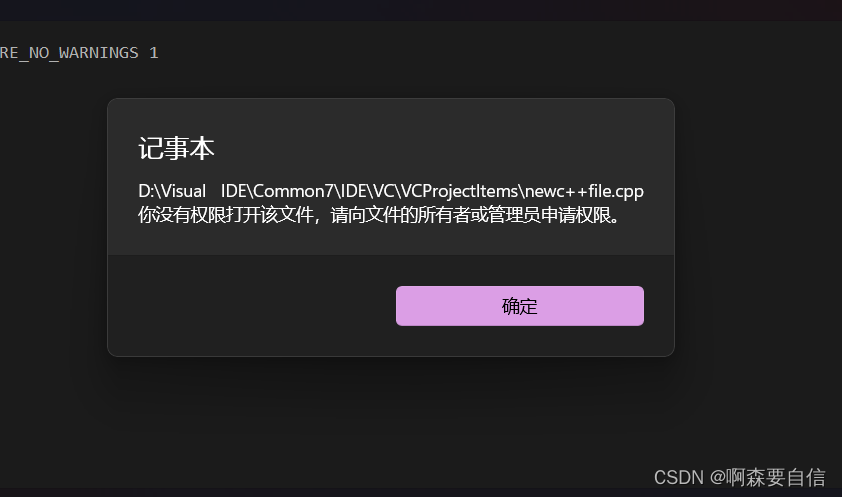Click the blank dialog area right of 记事本 title

coord(430,149)
